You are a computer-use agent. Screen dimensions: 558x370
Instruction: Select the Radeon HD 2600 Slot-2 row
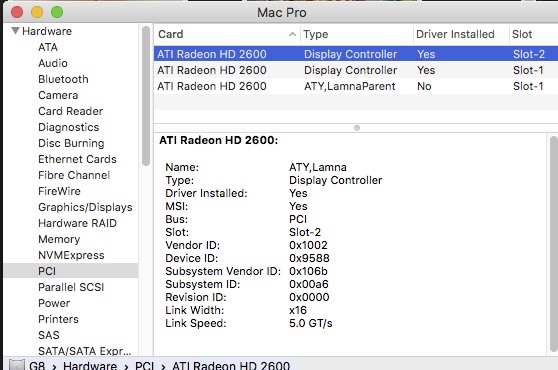356,54
